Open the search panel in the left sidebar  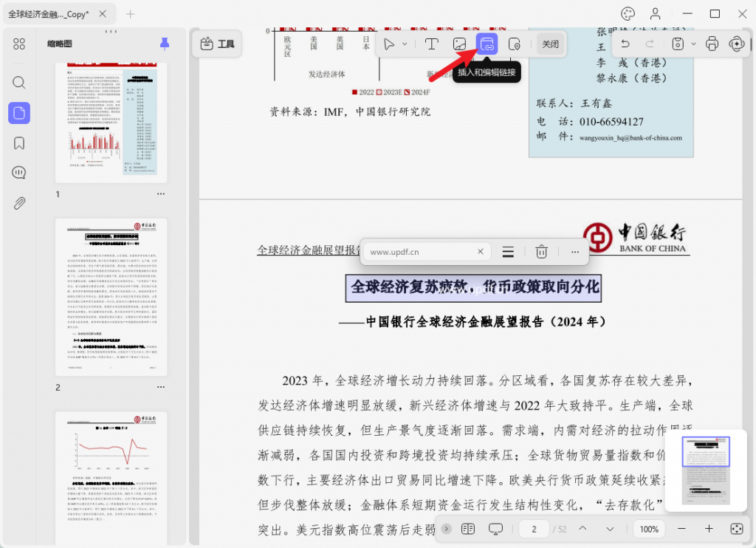coord(19,83)
